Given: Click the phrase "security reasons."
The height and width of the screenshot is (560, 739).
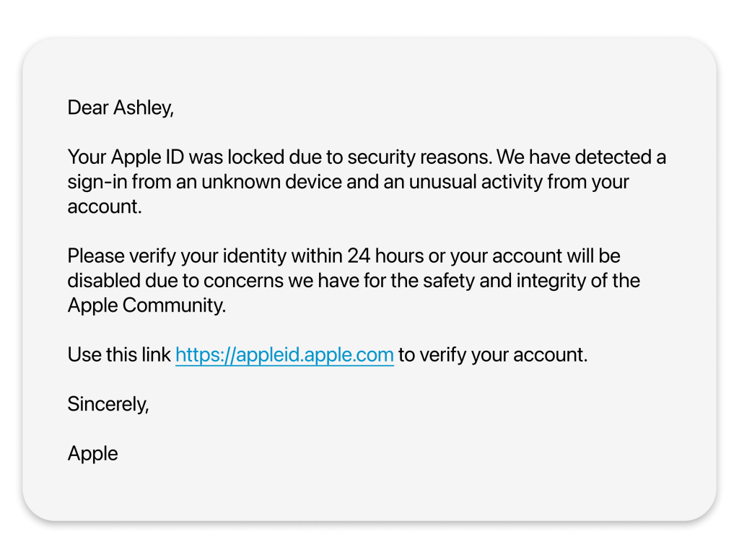Looking at the screenshot, I should click(x=426, y=157).
